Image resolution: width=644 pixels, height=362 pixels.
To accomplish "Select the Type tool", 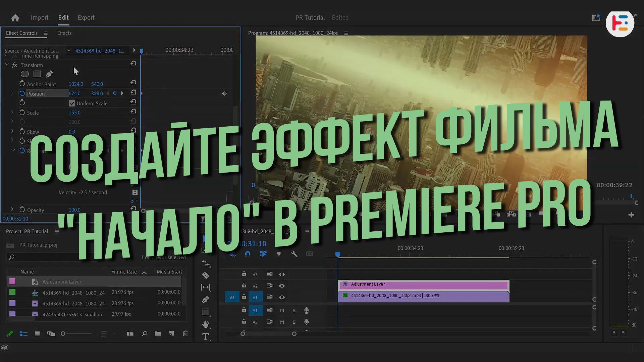I will [206, 336].
